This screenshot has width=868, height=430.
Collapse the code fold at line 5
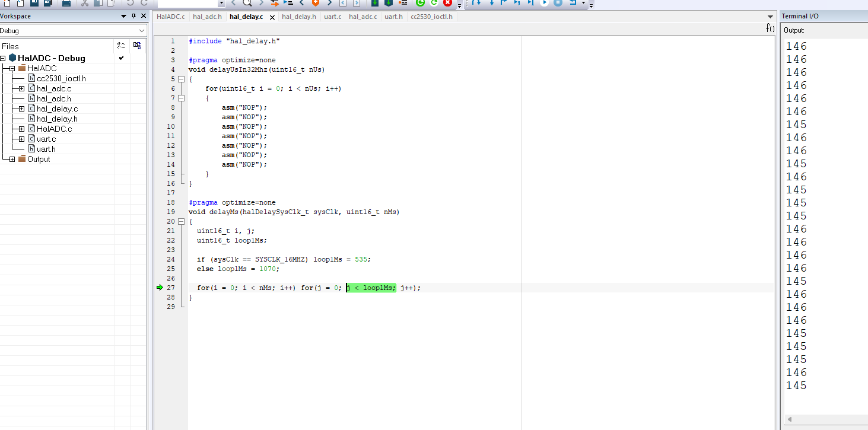(182, 79)
